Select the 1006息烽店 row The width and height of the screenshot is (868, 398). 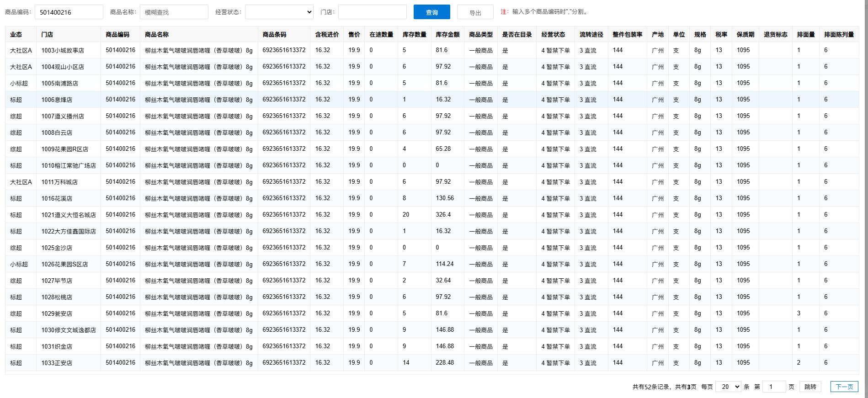[x=57, y=100]
